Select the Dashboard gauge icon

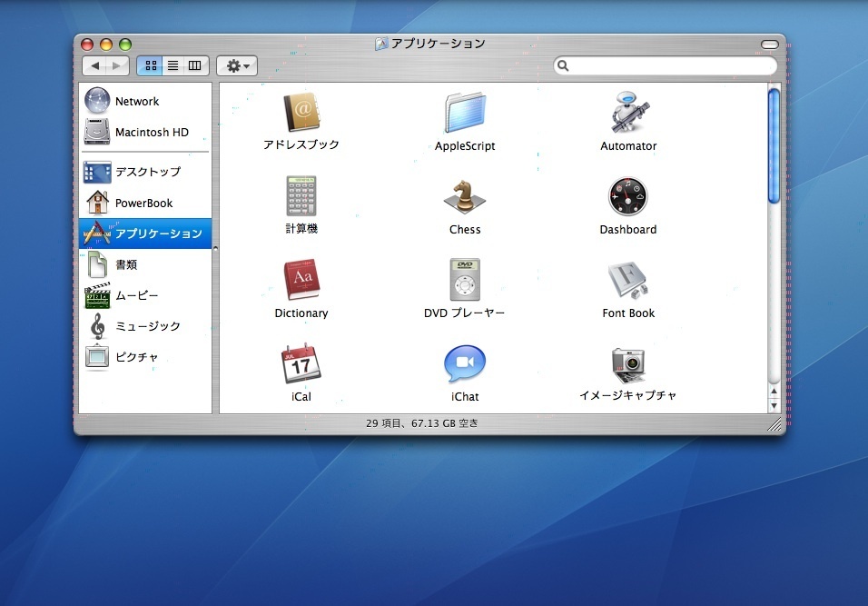(x=627, y=196)
